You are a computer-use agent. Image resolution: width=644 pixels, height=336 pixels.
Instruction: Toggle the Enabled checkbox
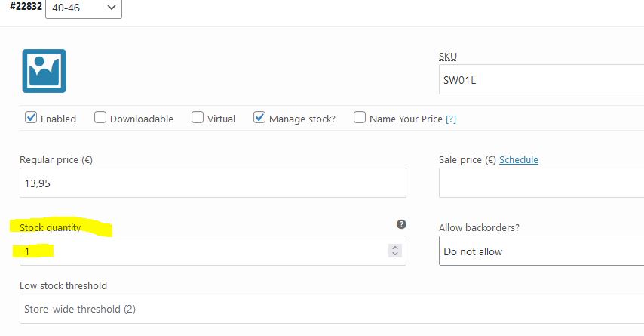click(31, 117)
